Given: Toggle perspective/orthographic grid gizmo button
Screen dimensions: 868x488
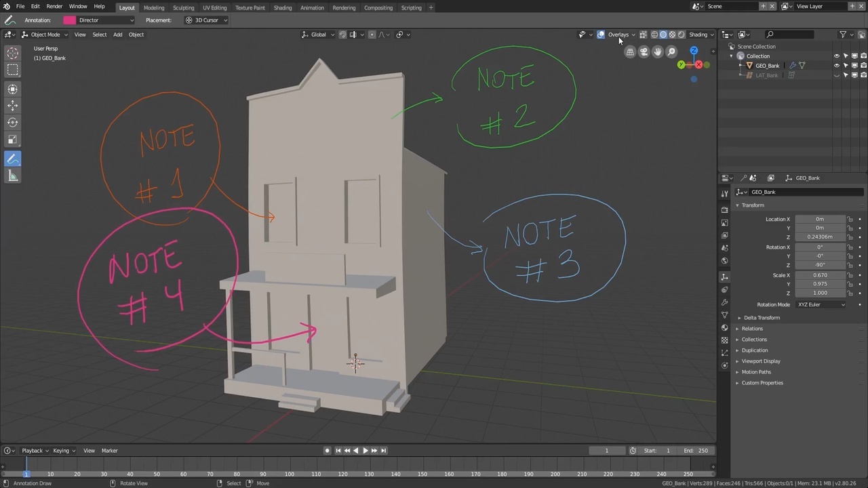Looking at the screenshot, I should [630, 52].
